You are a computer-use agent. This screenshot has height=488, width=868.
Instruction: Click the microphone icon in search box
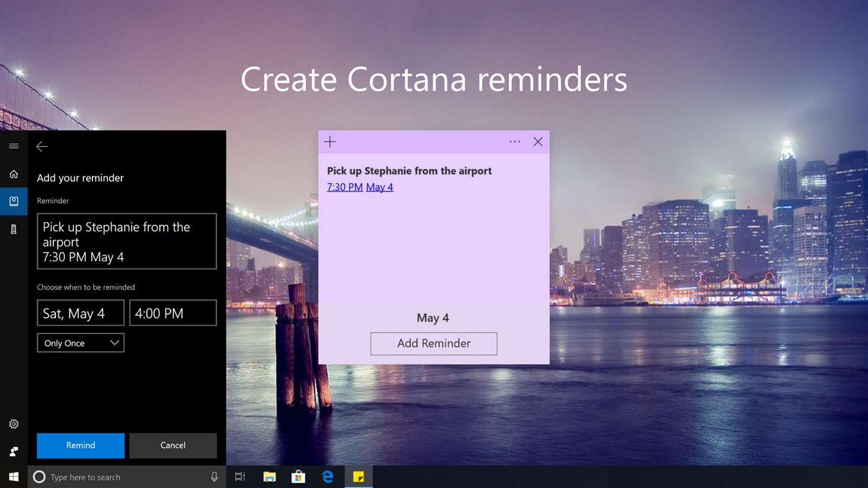click(x=214, y=477)
